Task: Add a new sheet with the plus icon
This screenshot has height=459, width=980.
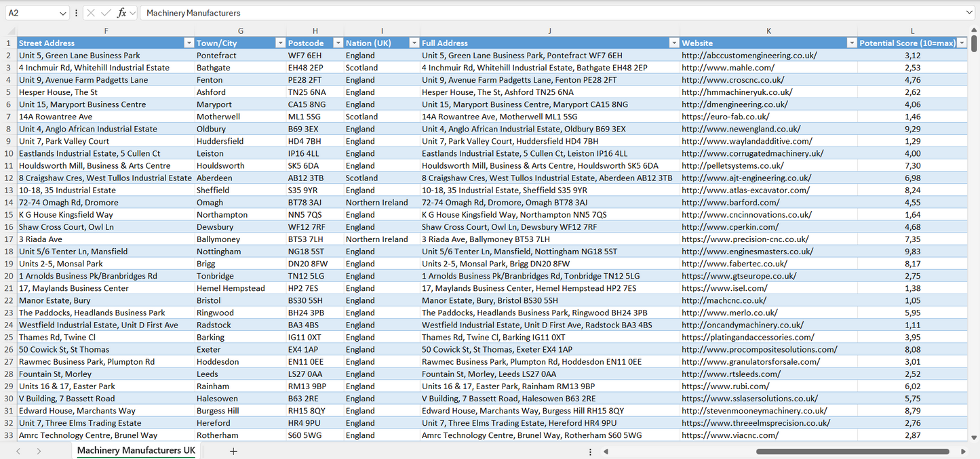Action: coord(233,451)
